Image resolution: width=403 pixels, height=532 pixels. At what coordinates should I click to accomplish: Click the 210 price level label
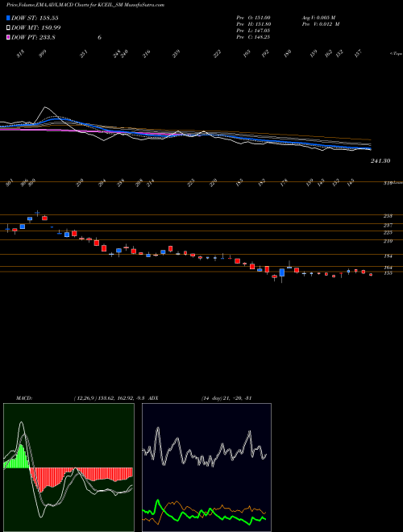point(388,241)
